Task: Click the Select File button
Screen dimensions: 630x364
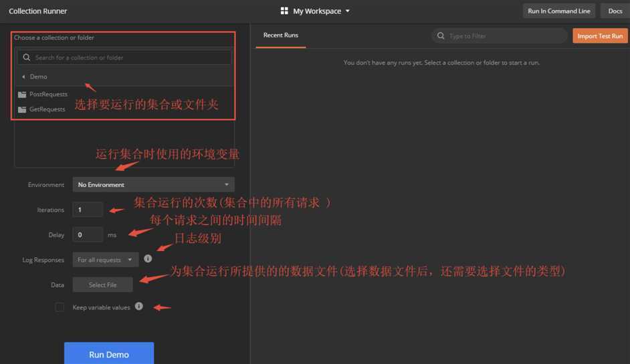Action: coord(102,285)
